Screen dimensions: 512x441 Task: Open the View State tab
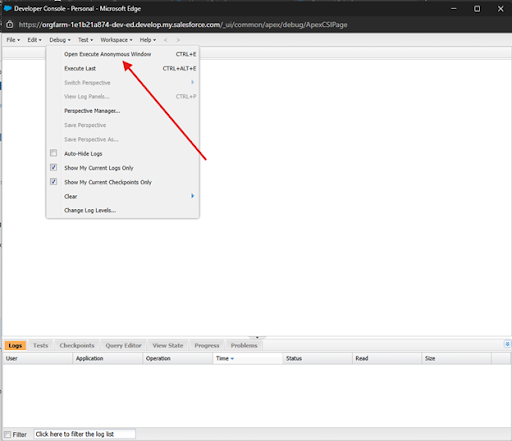(168, 345)
